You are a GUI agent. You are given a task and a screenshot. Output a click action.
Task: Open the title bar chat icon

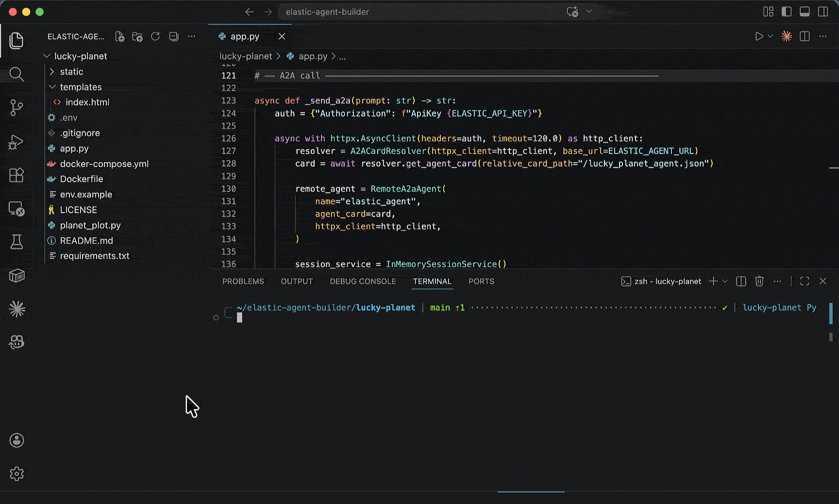573,12
